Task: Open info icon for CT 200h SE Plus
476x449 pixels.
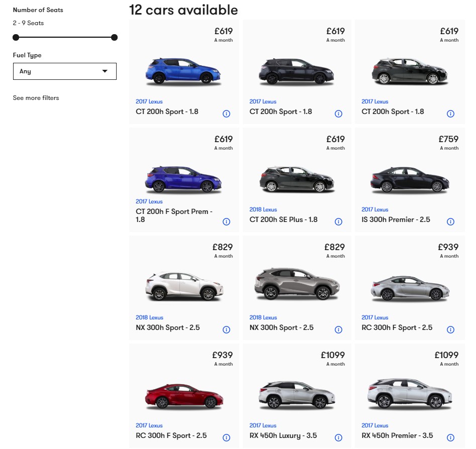Action: pos(338,222)
